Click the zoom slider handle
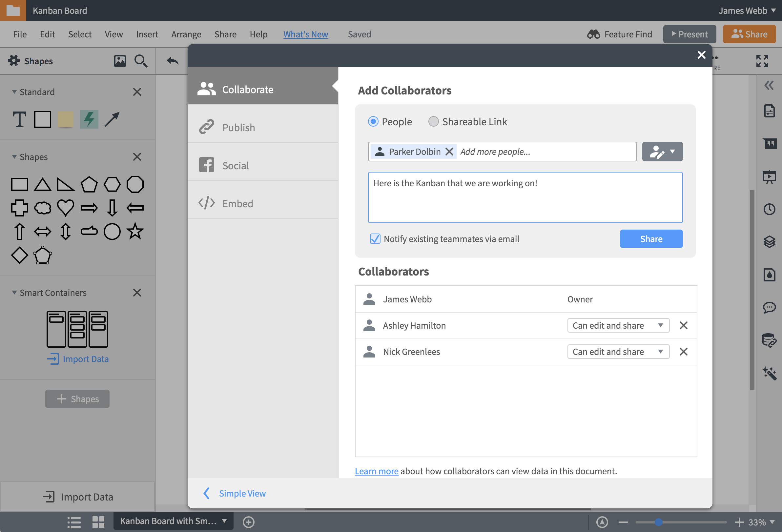The image size is (782, 532). click(659, 522)
